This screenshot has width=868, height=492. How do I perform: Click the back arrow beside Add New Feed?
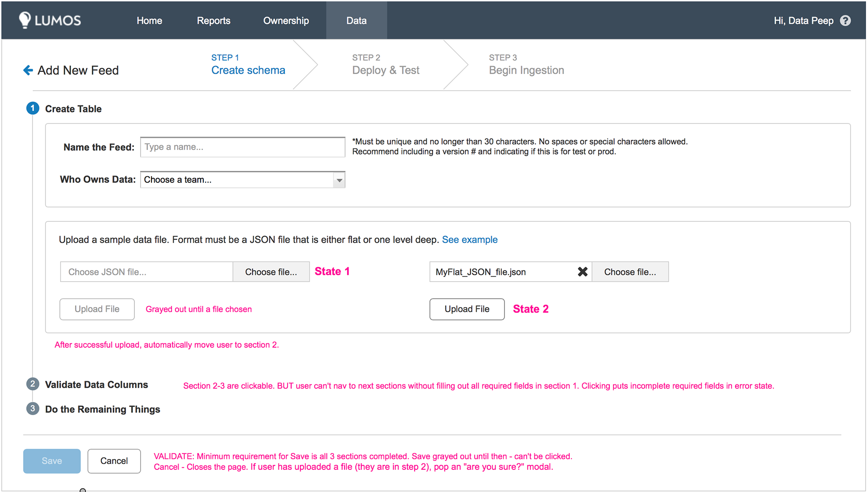click(28, 70)
